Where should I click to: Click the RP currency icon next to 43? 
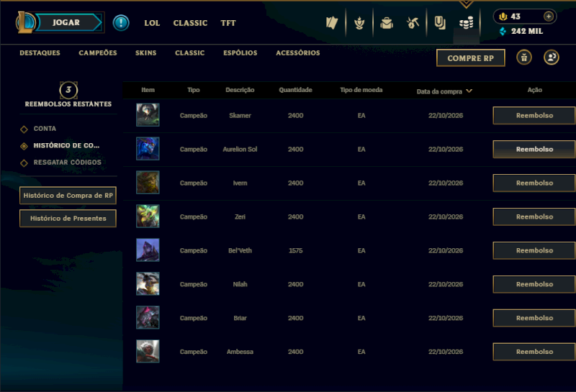(503, 17)
